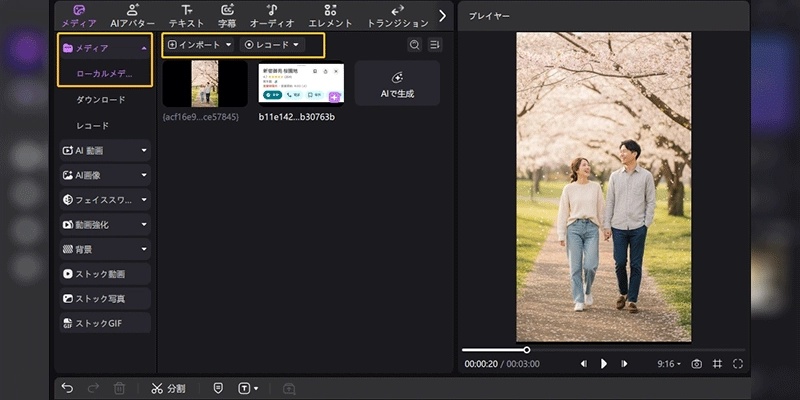Open ストック写真 library
Screen dimensions: 800x400
pos(105,298)
